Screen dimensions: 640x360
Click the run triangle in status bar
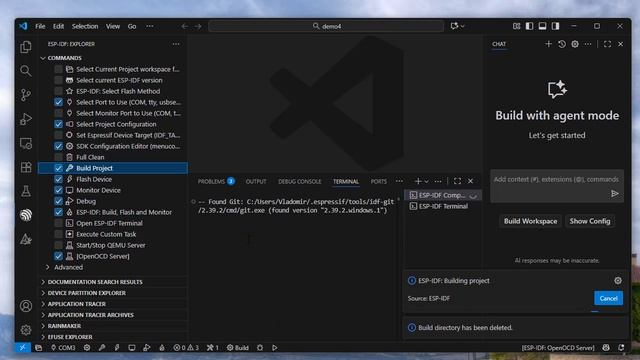[x=275, y=347]
